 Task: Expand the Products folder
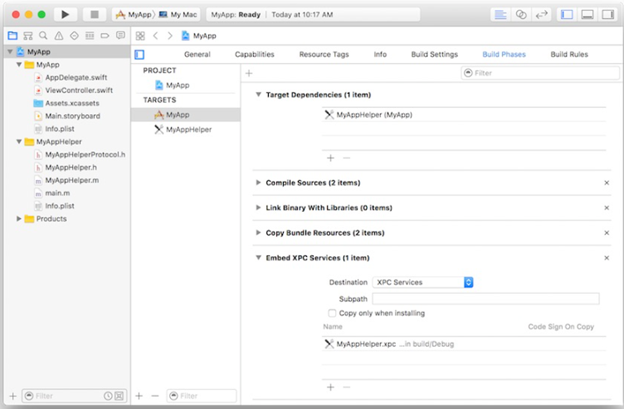click(19, 219)
